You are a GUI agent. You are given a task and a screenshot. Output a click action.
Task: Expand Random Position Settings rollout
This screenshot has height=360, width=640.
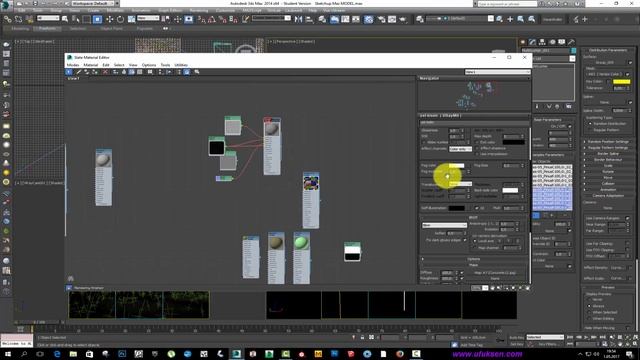click(607, 142)
